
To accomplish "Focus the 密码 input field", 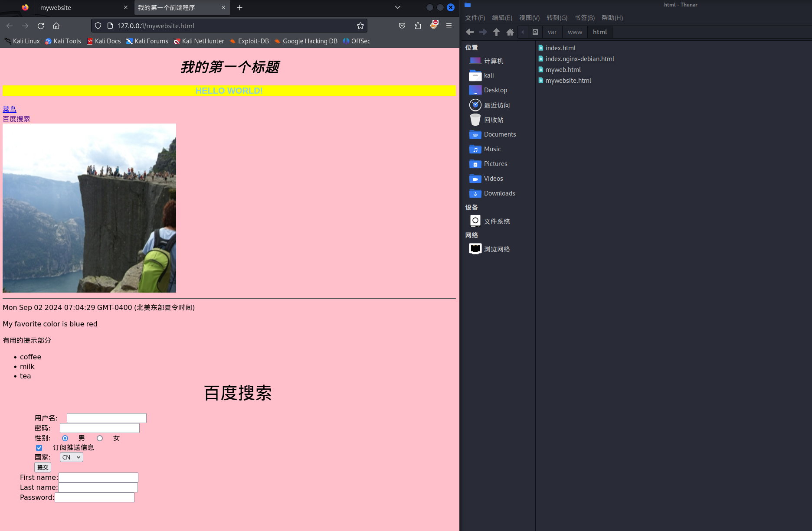I will coord(100,428).
